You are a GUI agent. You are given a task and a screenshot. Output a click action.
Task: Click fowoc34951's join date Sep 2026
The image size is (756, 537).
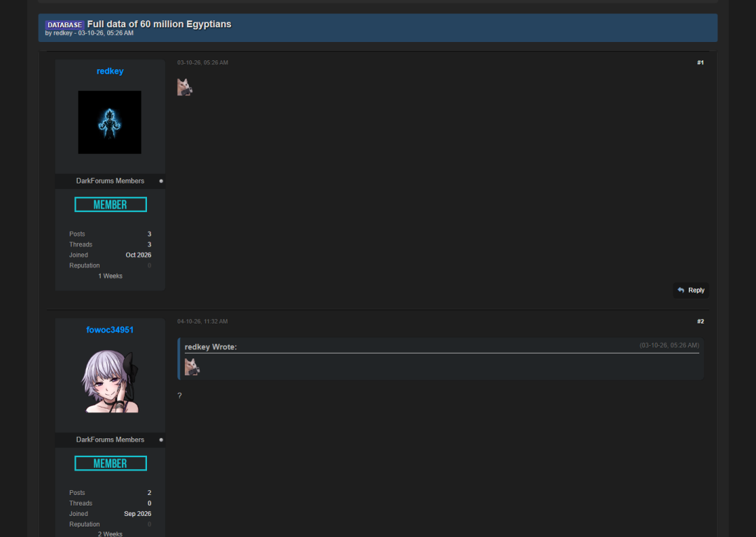point(137,515)
